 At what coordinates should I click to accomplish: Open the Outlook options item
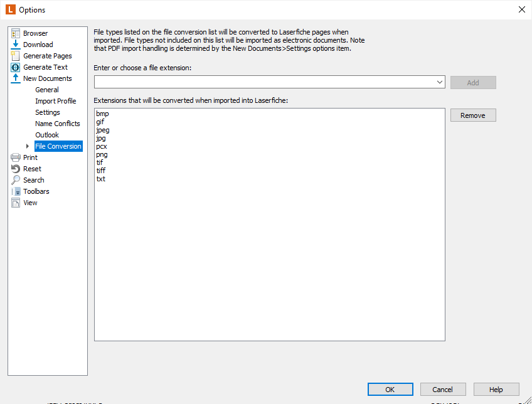coord(47,135)
